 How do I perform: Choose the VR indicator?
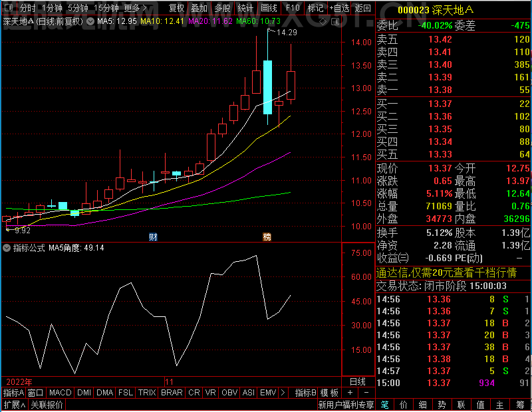[211, 393]
